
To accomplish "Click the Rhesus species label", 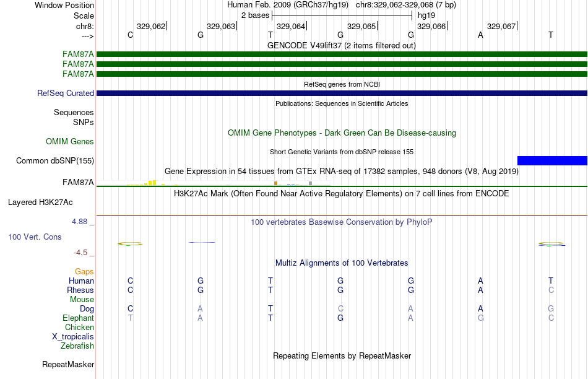I will [80, 290].
